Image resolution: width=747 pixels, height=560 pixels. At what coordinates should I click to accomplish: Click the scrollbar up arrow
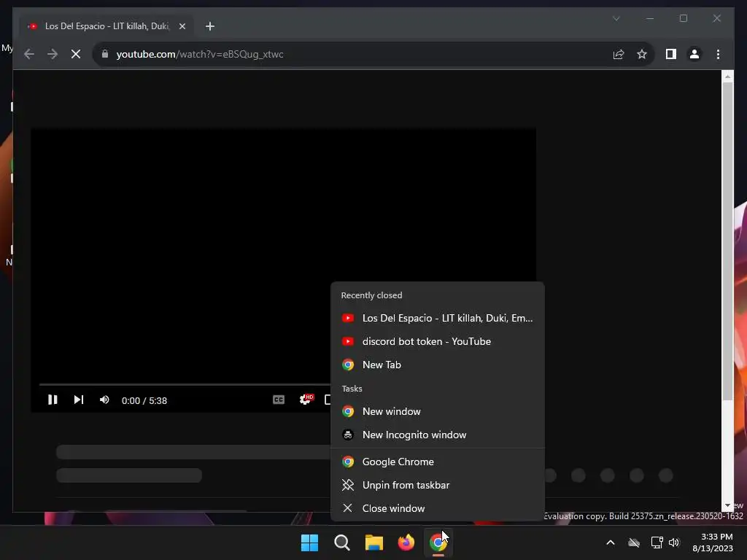pyautogui.click(x=727, y=76)
